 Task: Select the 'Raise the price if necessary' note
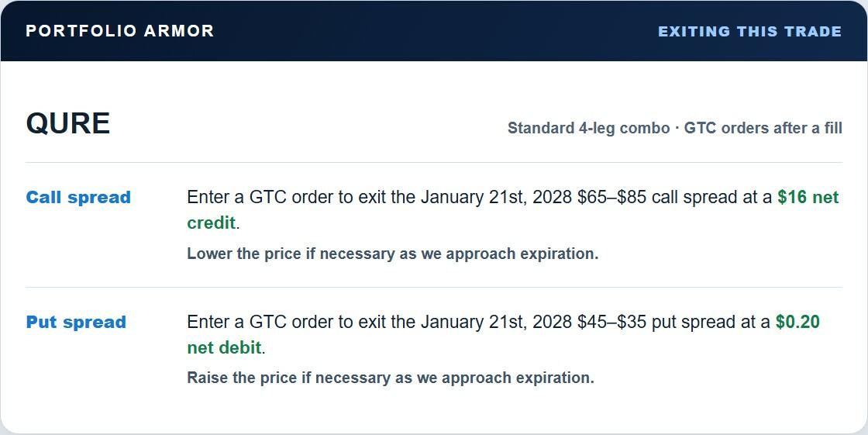click(x=391, y=378)
